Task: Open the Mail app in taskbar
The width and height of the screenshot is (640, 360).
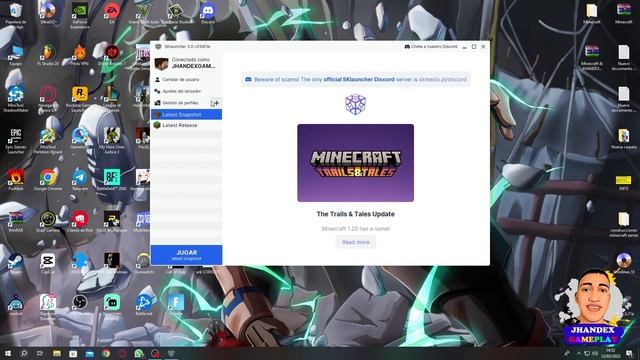Action: click(89, 353)
